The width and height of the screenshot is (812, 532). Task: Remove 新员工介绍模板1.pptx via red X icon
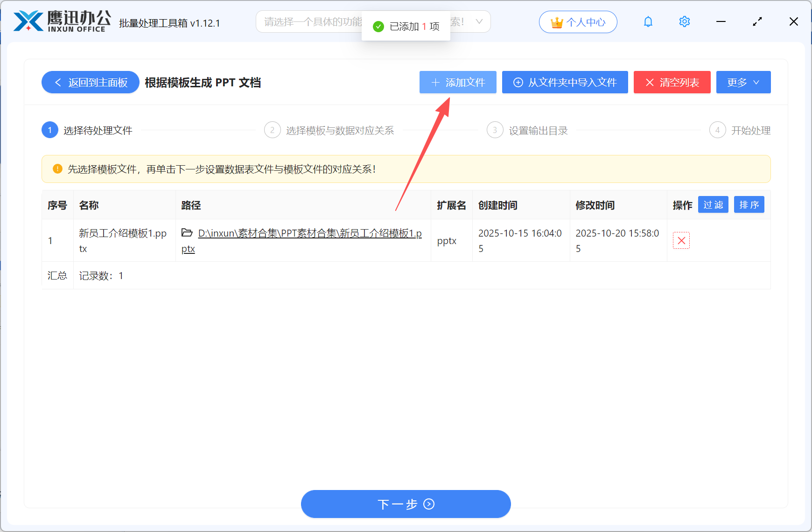(681, 240)
